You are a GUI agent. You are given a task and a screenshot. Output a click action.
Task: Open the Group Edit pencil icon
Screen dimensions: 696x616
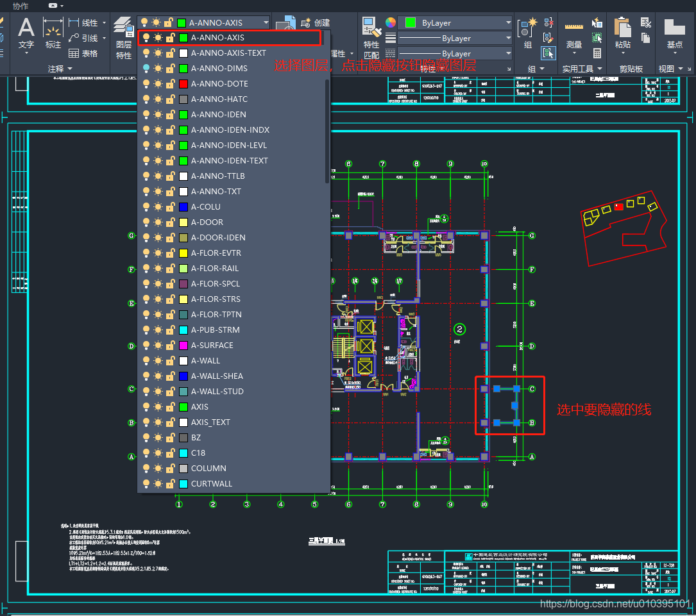(548, 38)
